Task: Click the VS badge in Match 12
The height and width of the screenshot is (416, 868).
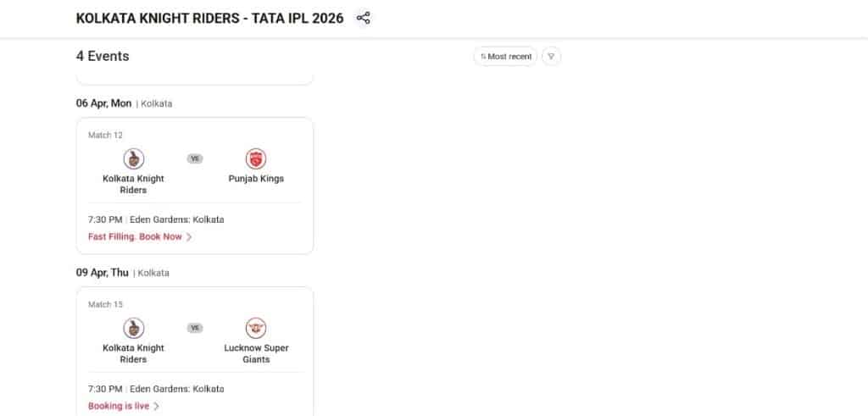Action: click(195, 158)
